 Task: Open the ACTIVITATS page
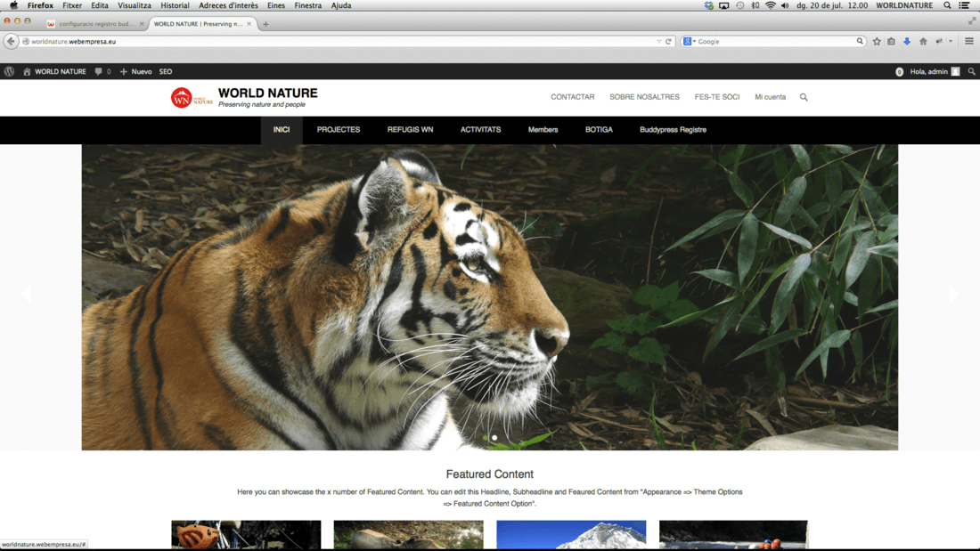point(480,130)
